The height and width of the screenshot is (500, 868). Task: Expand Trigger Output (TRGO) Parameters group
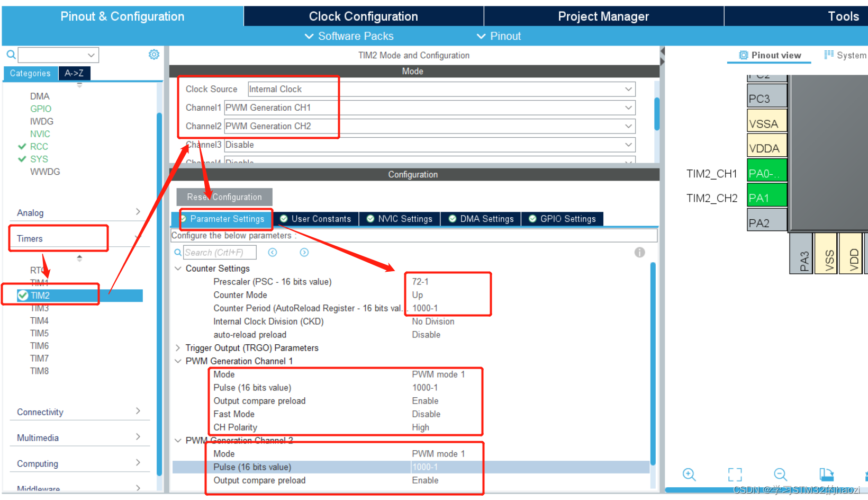[x=178, y=348]
